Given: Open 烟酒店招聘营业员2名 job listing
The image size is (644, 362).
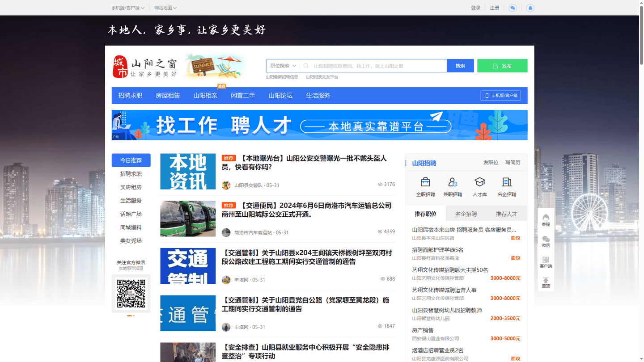Looking at the screenshot, I should [x=437, y=350].
